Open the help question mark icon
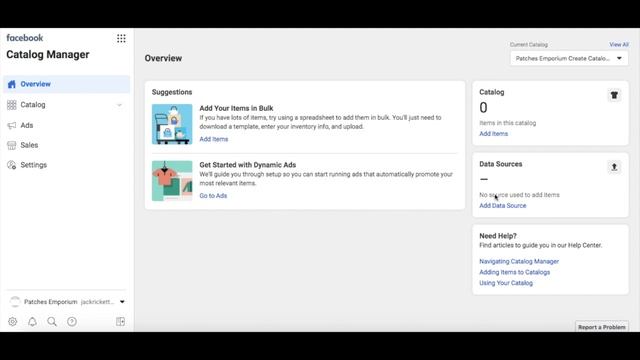 (x=72, y=322)
